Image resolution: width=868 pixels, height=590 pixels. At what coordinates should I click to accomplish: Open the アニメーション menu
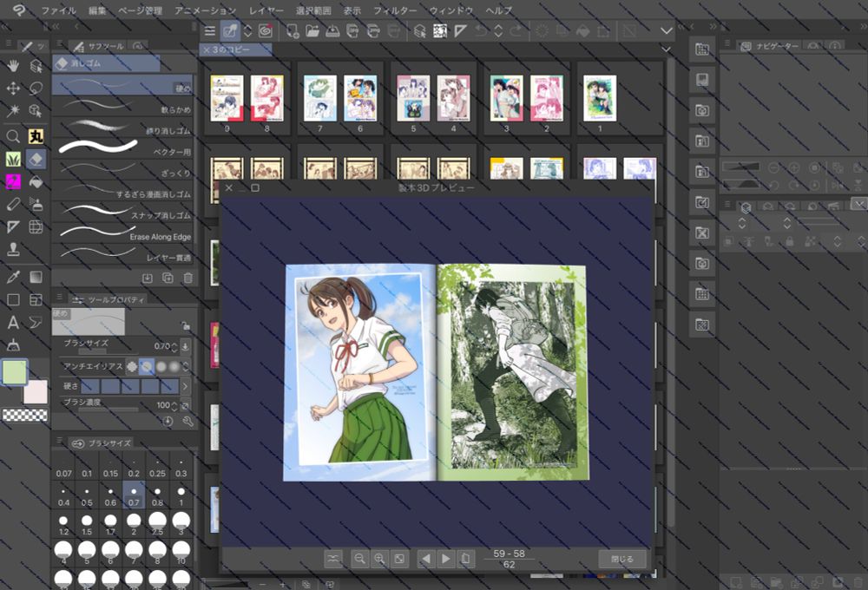pos(206,10)
